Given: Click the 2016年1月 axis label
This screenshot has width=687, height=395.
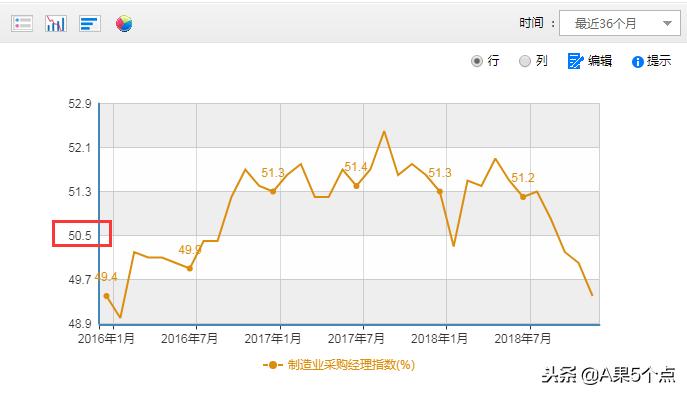Looking at the screenshot, I should tap(106, 339).
